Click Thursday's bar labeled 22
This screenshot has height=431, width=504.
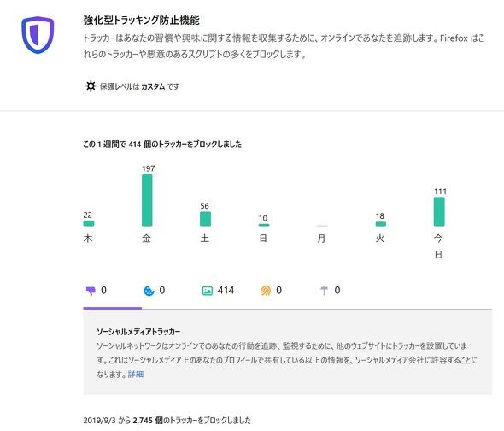(89, 223)
